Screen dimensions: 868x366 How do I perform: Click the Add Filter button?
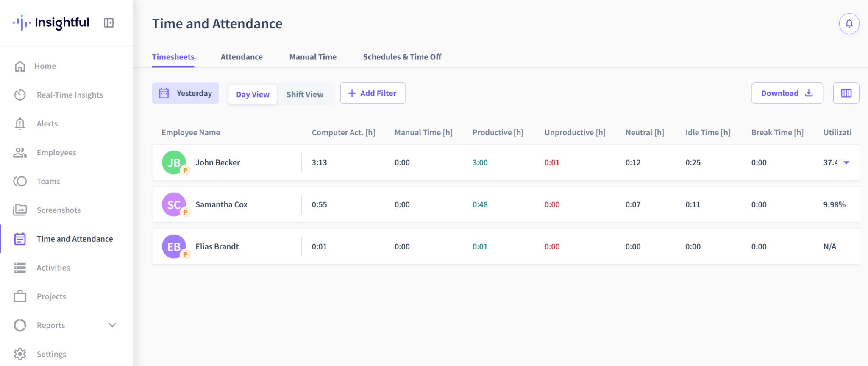tap(373, 93)
